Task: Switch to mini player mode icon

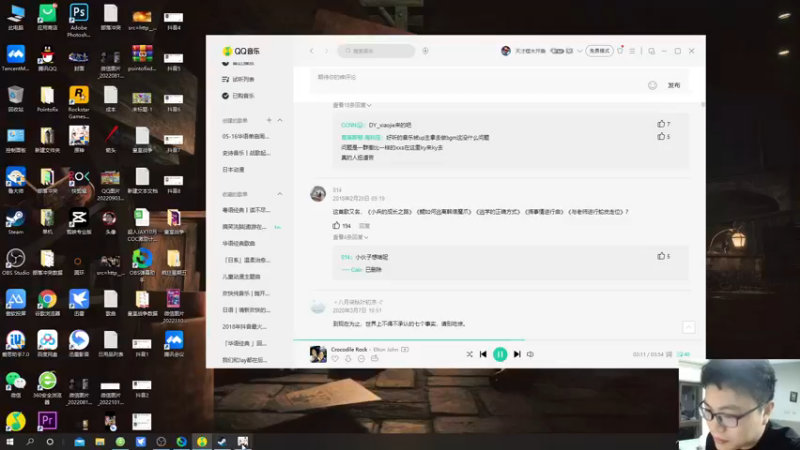Action: (x=652, y=51)
